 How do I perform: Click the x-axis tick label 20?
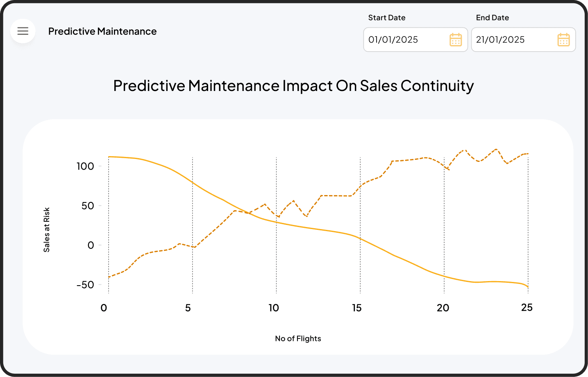coord(443,308)
